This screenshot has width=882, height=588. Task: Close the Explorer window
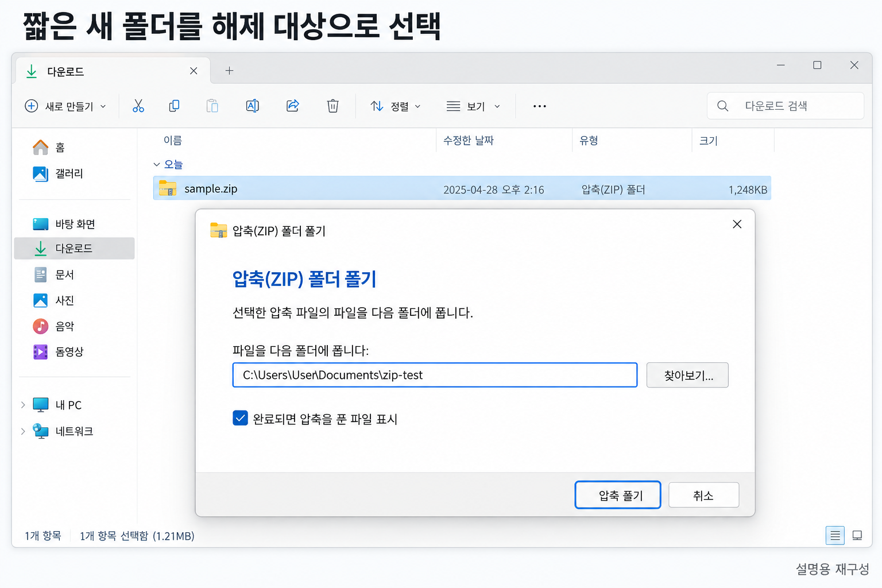tap(854, 65)
